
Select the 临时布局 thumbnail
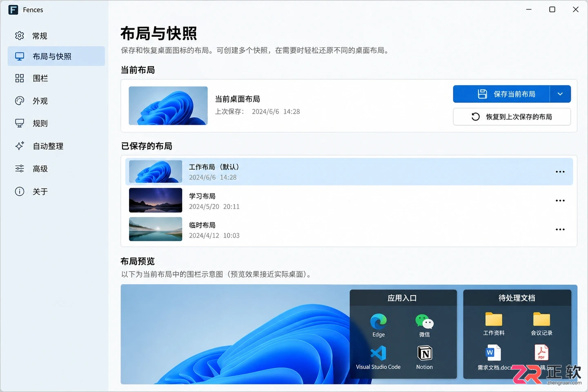[156, 229]
